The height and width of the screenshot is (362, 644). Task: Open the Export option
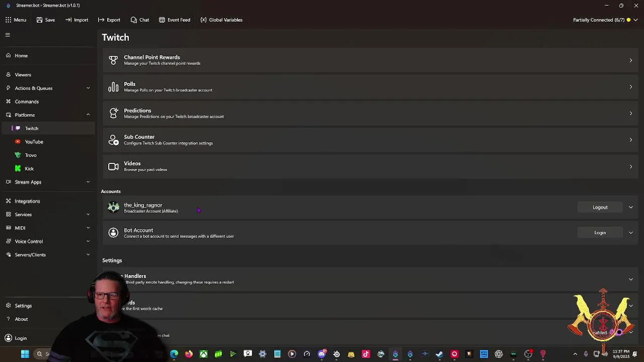coord(109,20)
